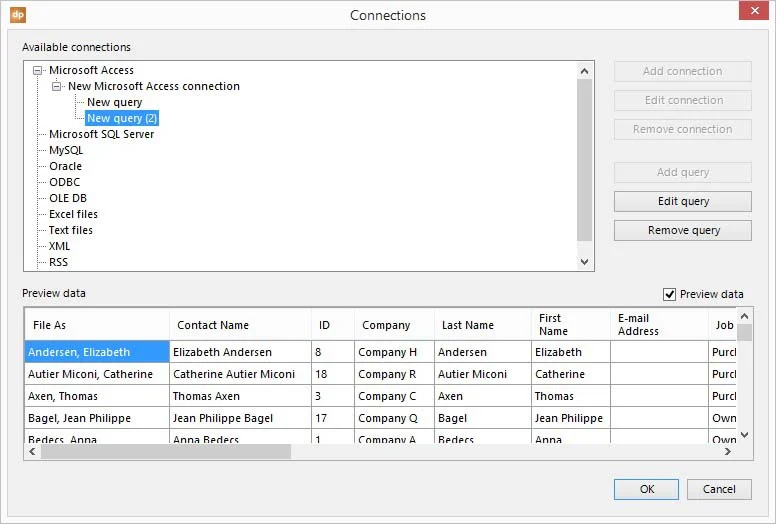Select the Bagel, Jean Philippe cell
Image resolution: width=776 pixels, height=524 pixels.
(x=97, y=418)
